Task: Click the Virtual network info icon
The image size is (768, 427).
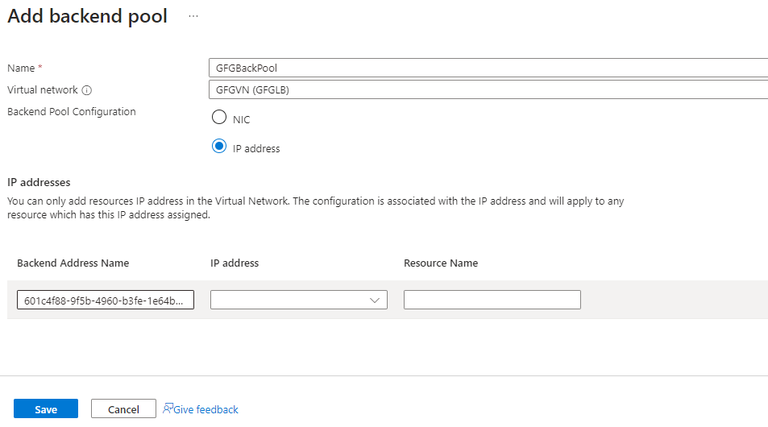Action: click(x=87, y=90)
